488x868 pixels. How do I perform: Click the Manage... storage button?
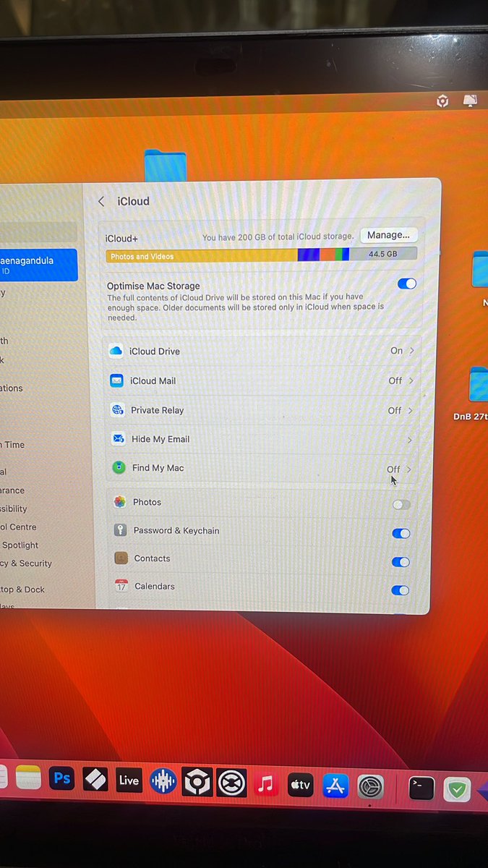[388, 235]
